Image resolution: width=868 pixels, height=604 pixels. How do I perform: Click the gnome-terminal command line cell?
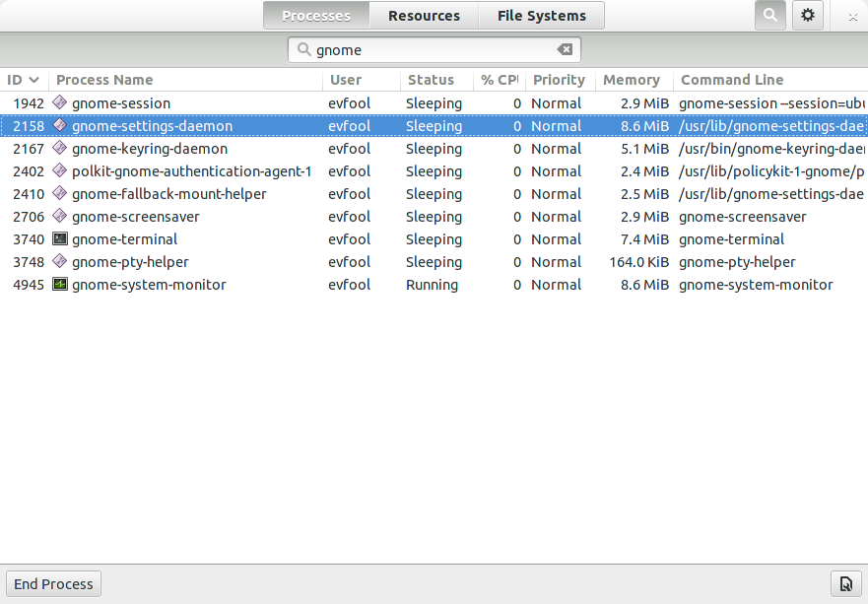(731, 239)
